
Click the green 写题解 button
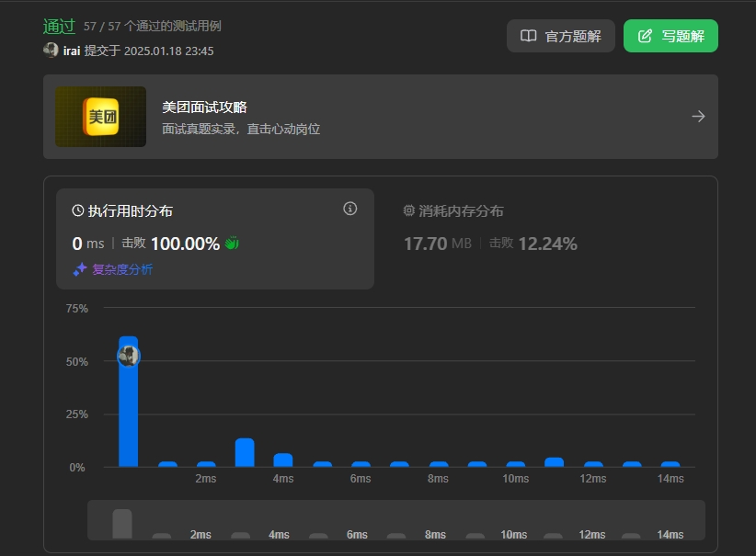coord(670,36)
